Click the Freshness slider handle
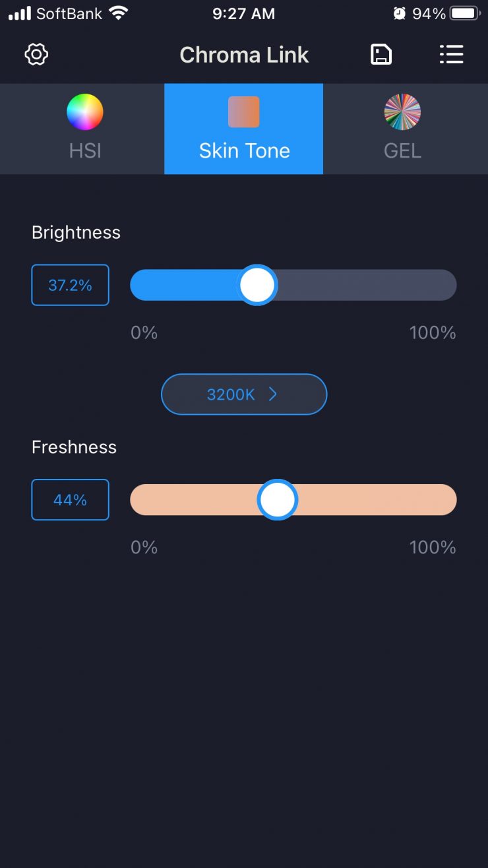Screen dimensions: 488x868 [x=278, y=500]
